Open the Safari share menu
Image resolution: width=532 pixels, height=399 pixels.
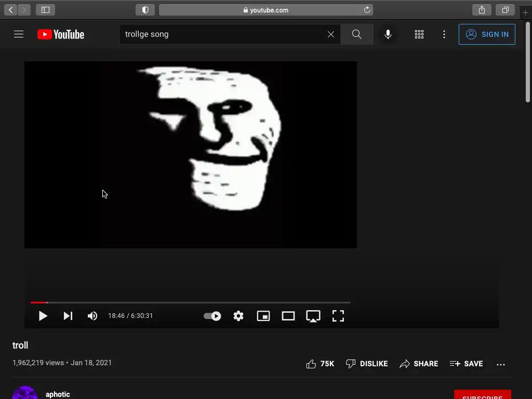[x=482, y=10]
